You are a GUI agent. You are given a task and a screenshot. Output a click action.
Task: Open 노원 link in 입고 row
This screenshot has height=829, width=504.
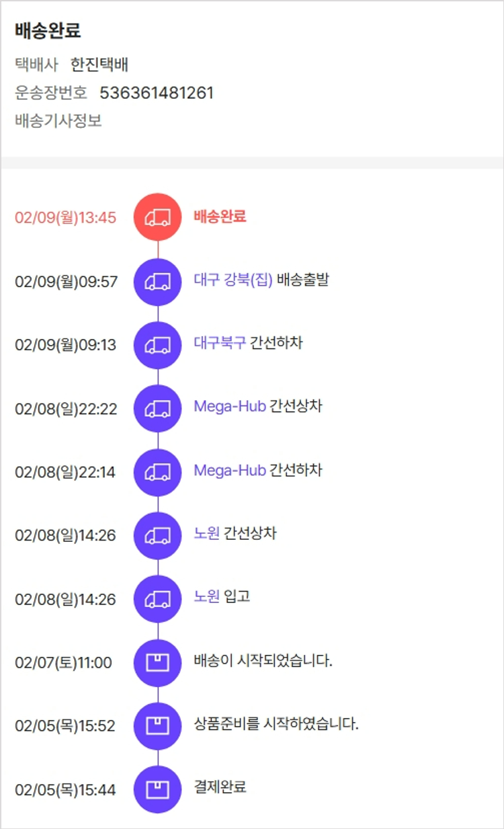(x=206, y=597)
